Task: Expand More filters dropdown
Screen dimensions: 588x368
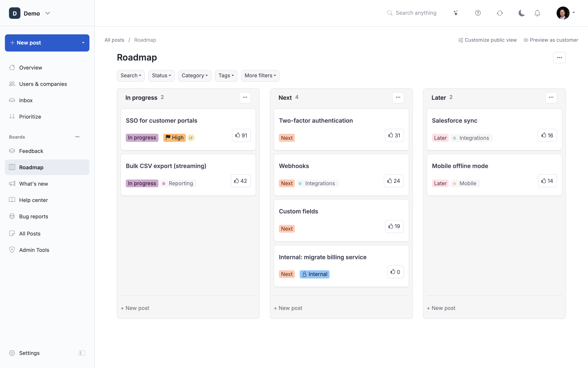Action: pos(260,76)
